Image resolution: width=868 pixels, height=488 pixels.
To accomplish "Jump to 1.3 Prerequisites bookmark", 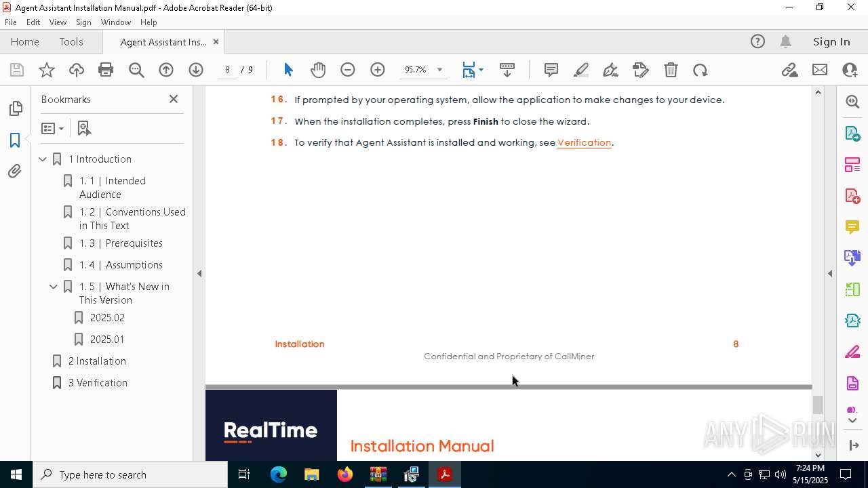I will coord(121,243).
